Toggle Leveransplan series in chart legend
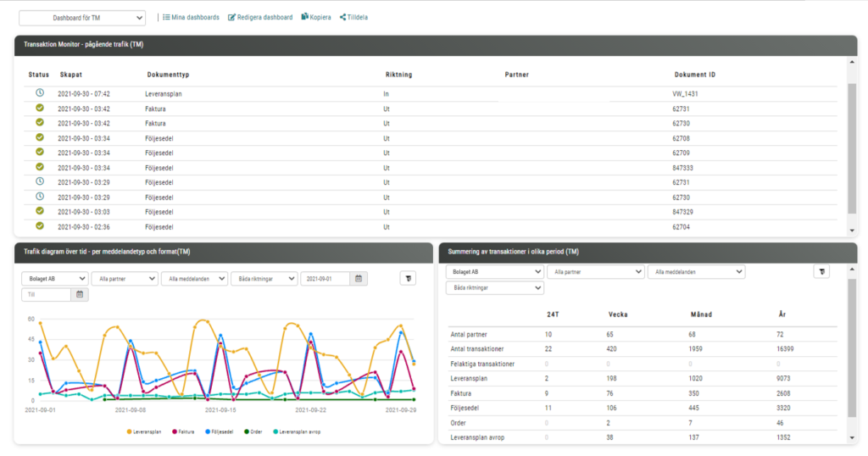Screen dimensions: 868x456 147,431
